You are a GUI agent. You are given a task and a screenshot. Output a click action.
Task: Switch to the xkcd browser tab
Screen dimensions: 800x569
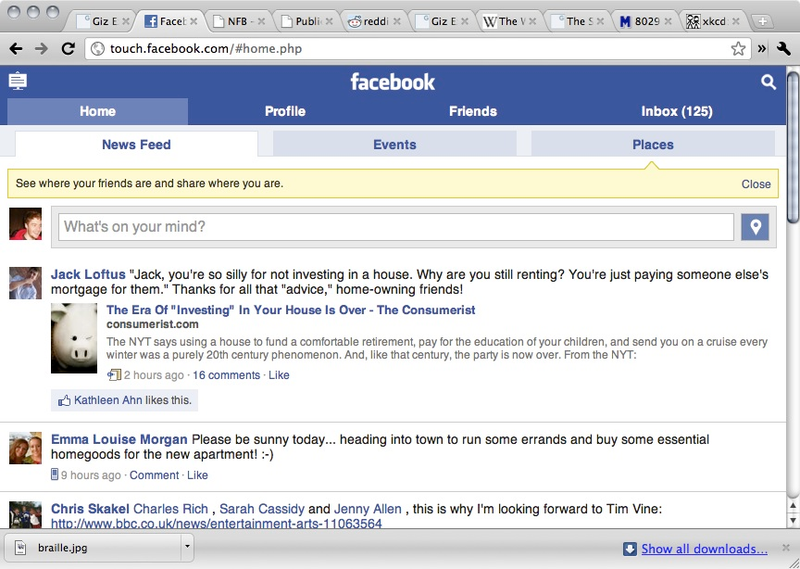click(x=713, y=21)
